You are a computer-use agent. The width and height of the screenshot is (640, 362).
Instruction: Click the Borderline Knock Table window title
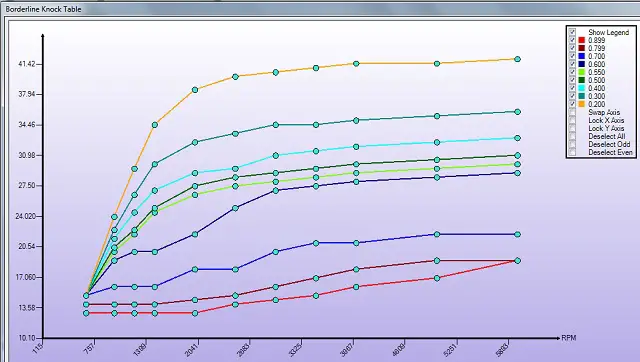[43, 9]
